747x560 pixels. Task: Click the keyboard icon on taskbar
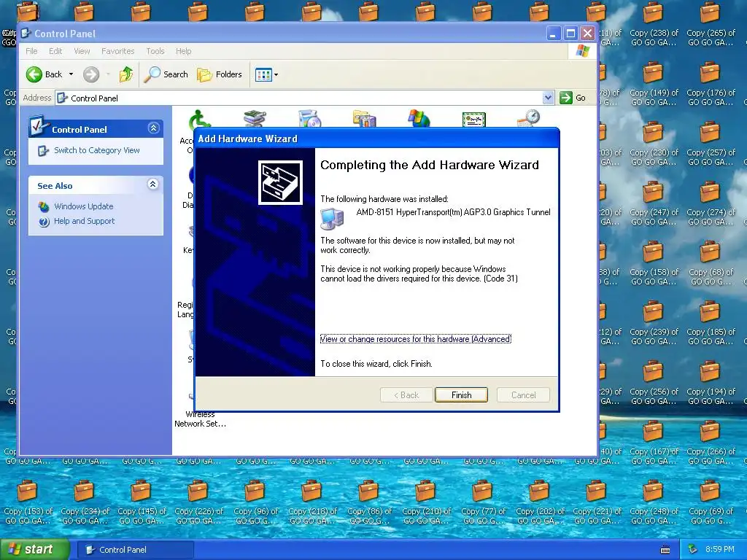coord(665,550)
